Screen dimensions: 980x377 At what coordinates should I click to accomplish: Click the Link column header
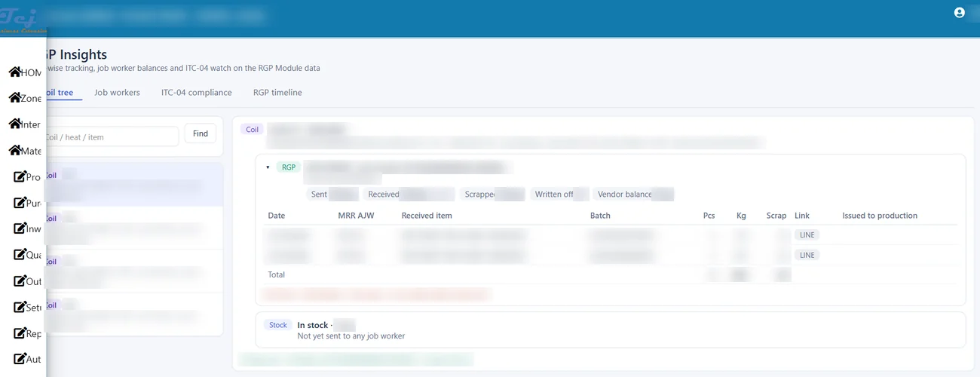802,216
